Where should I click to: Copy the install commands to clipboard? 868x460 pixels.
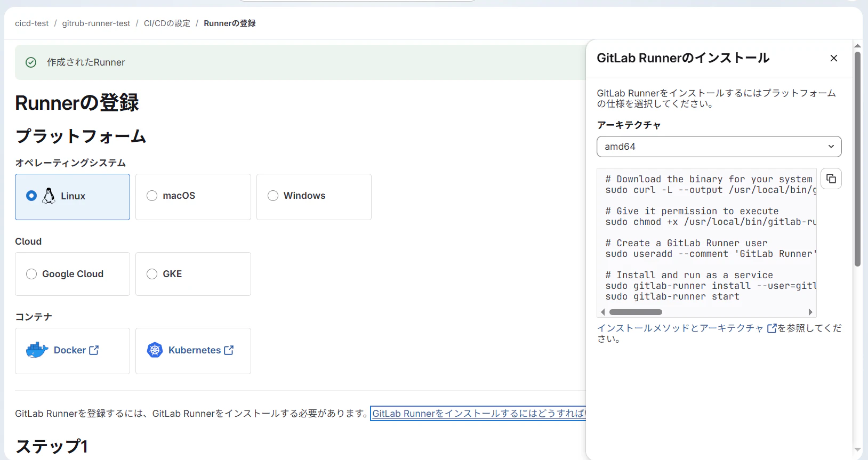[x=831, y=179]
